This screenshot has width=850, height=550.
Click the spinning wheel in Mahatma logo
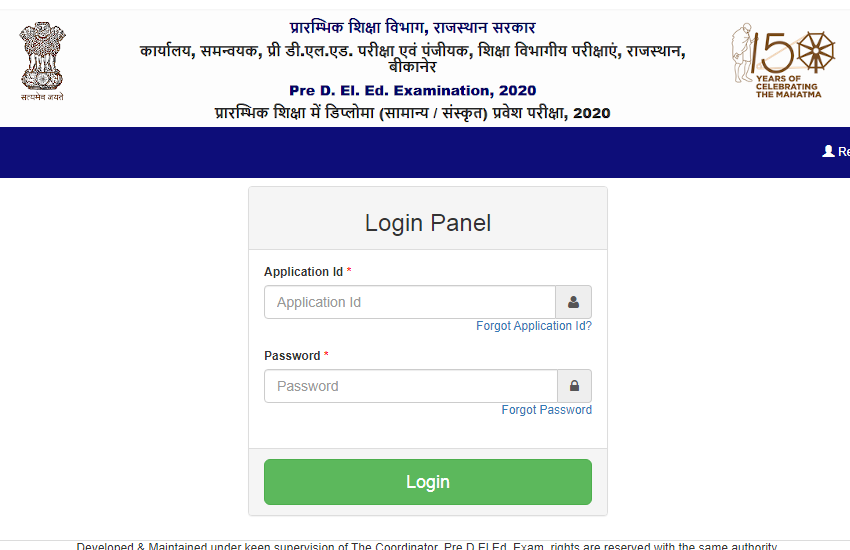coord(816,52)
